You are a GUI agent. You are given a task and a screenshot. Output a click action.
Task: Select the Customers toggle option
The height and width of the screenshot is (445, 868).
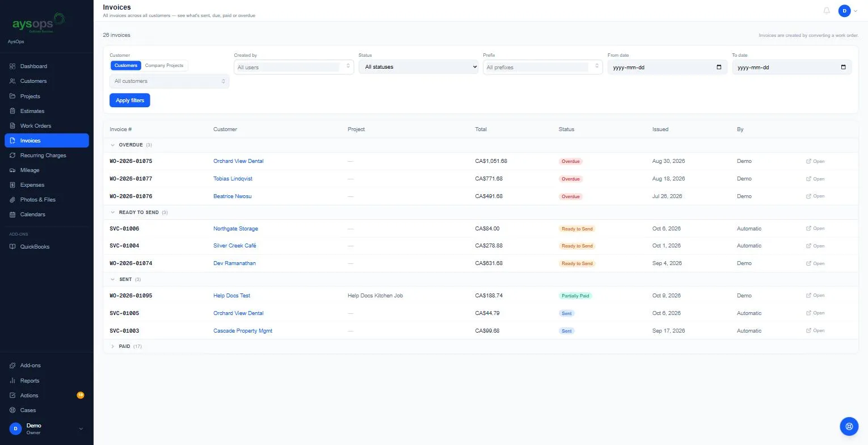pyautogui.click(x=126, y=65)
